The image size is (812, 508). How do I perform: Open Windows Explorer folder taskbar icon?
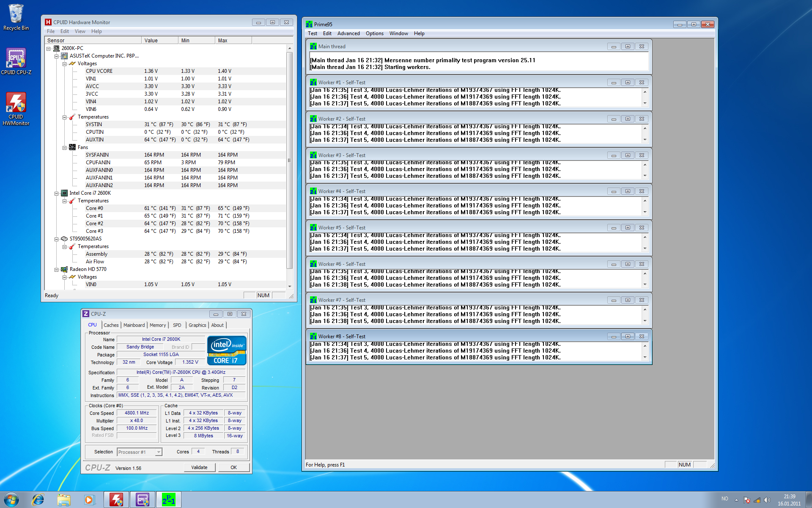pyautogui.click(x=64, y=500)
